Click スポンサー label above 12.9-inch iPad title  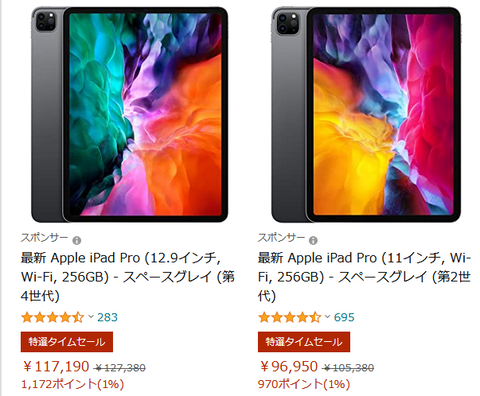44,238
